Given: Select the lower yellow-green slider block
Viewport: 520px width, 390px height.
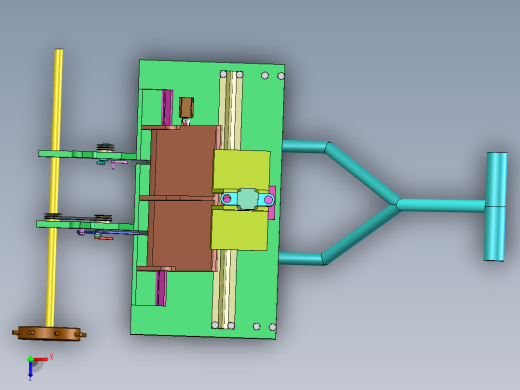Looking at the screenshot, I should point(239,229).
